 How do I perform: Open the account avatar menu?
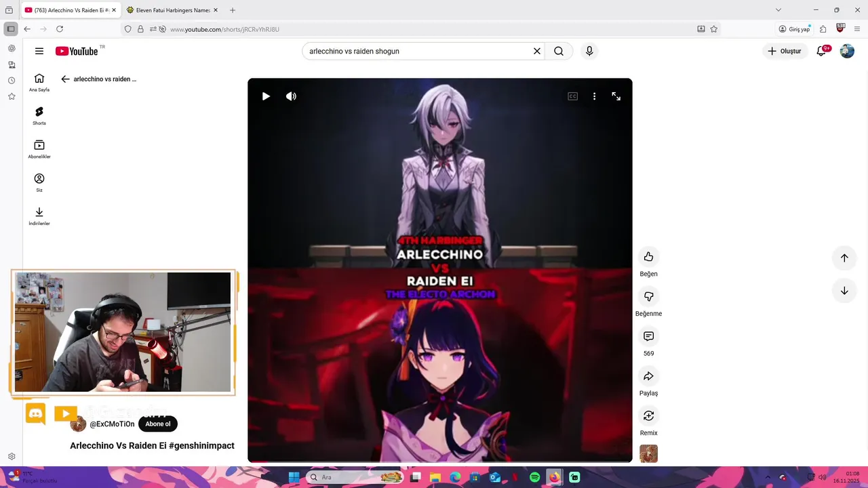click(847, 51)
